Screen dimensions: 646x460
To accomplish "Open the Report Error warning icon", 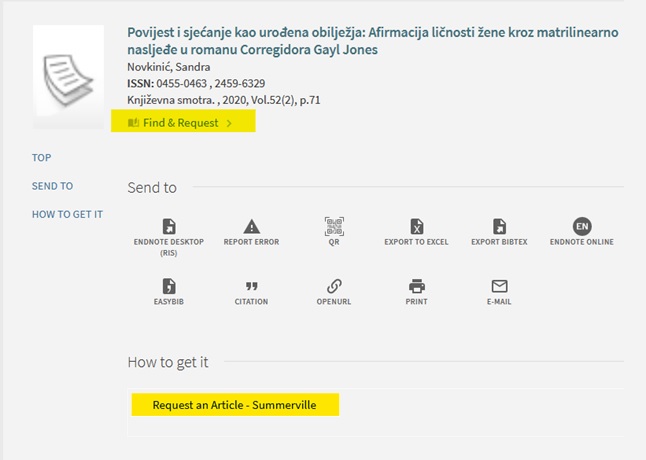I will coord(251,226).
